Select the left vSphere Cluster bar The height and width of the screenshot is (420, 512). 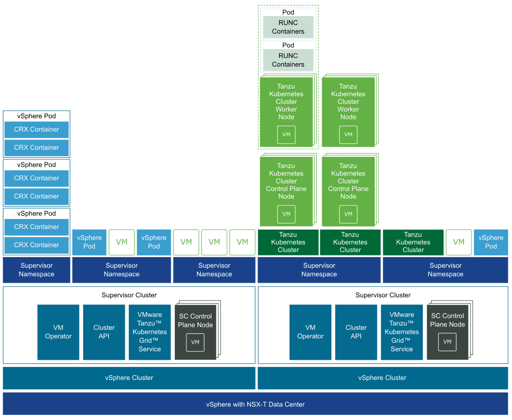pyautogui.click(x=129, y=378)
